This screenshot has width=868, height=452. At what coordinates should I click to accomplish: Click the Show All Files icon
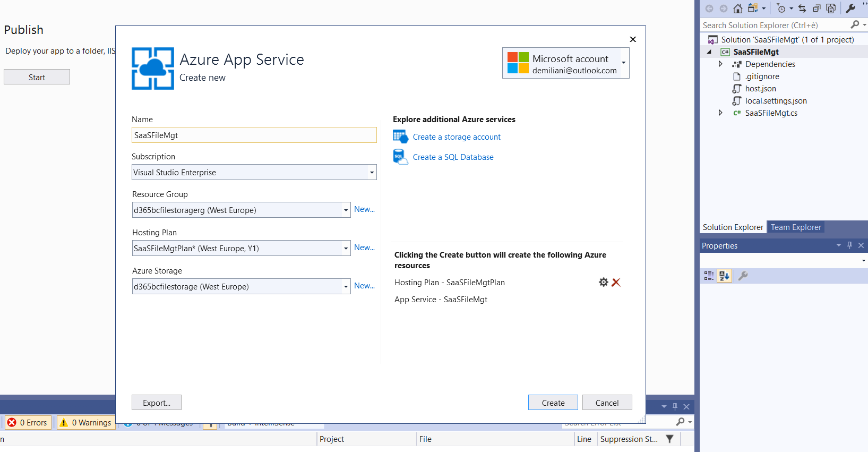click(831, 8)
